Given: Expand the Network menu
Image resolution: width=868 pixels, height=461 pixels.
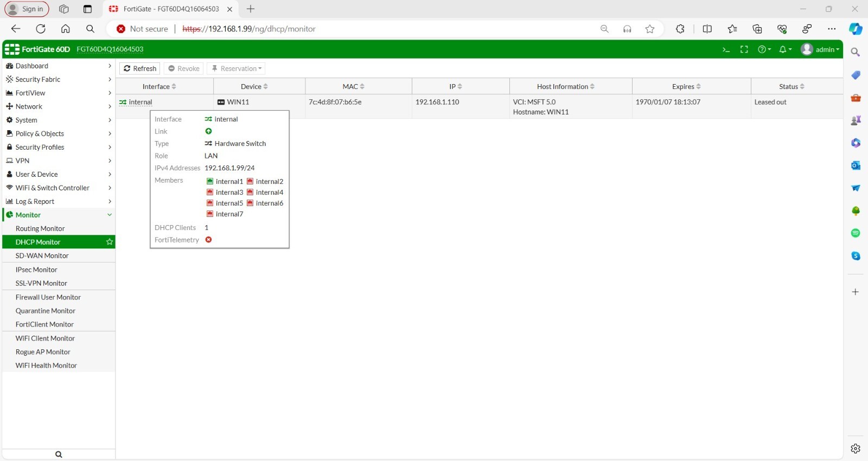Looking at the screenshot, I should [59, 106].
